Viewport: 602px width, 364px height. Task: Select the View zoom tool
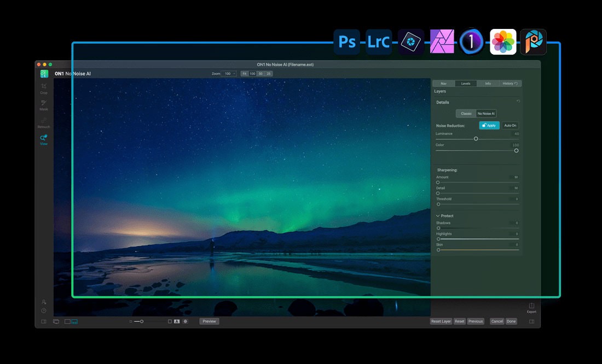(44, 139)
